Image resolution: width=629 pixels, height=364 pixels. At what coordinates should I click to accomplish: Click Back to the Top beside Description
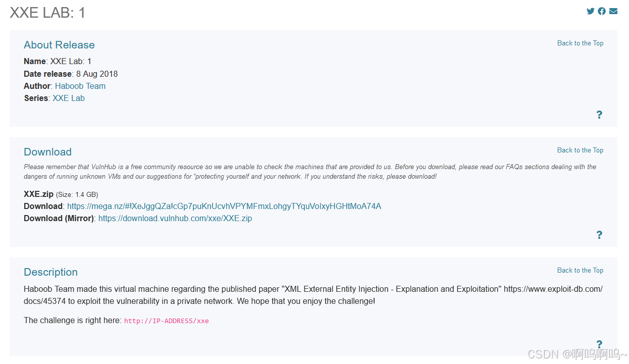pyautogui.click(x=580, y=270)
